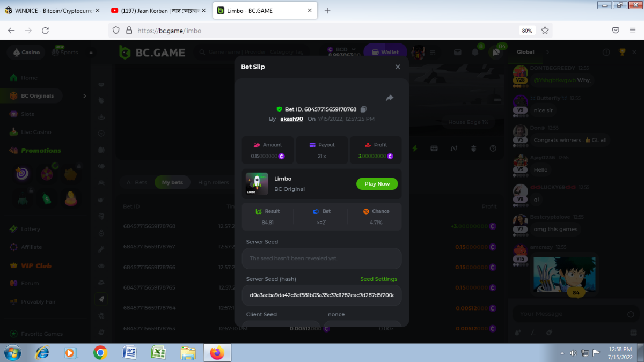Click the Limbo game thumbnail
The width and height of the screenshot is (644, 362).
pyautogui.click(x=257, y=183)
